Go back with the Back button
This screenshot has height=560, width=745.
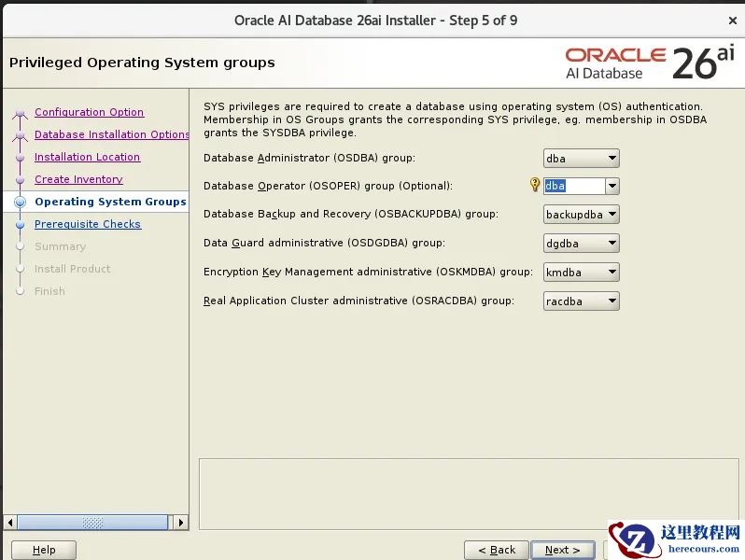coord(497,550)
